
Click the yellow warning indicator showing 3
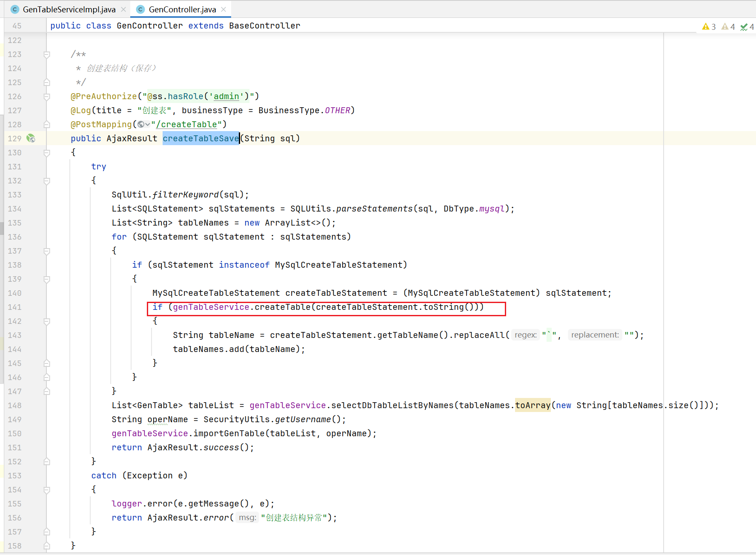709,27
